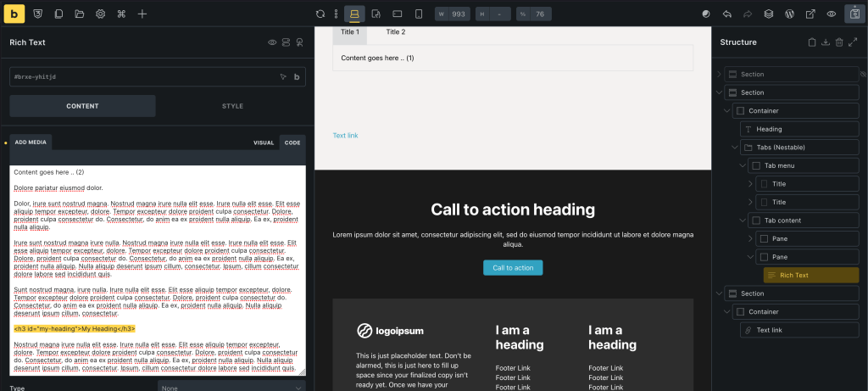Switch to the STYLE tab
Image resolution: width=868 pixels, height=391 pixels.
pos(232,106)
